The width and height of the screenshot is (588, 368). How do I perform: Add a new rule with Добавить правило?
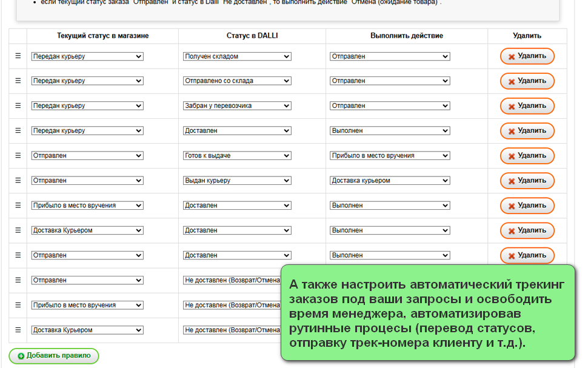53,356
